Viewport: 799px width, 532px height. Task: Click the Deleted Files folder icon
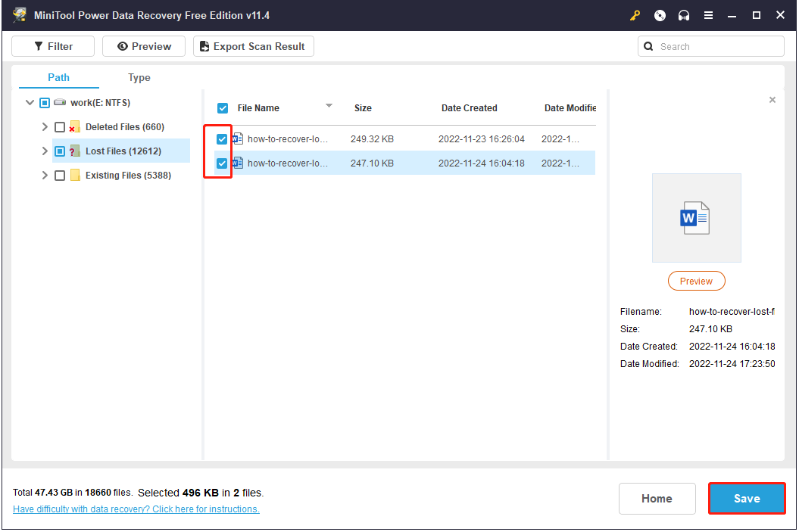75,127
